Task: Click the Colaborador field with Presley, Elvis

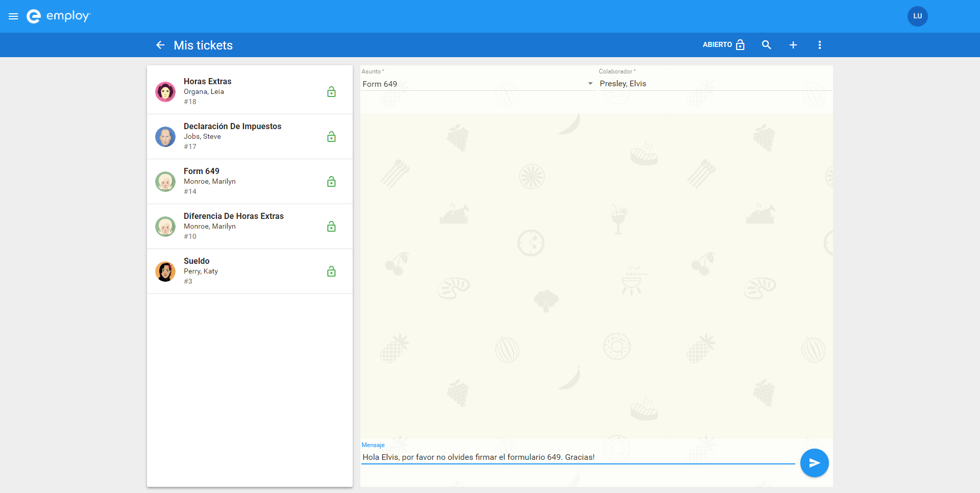Action: (x=715, y=84)
